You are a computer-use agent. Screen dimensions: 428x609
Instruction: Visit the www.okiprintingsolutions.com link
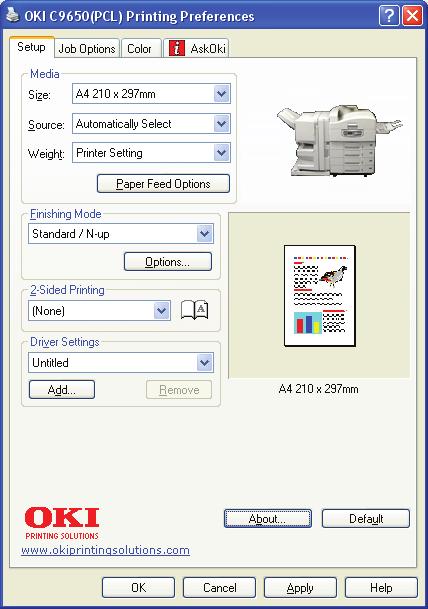pos(105,550)
